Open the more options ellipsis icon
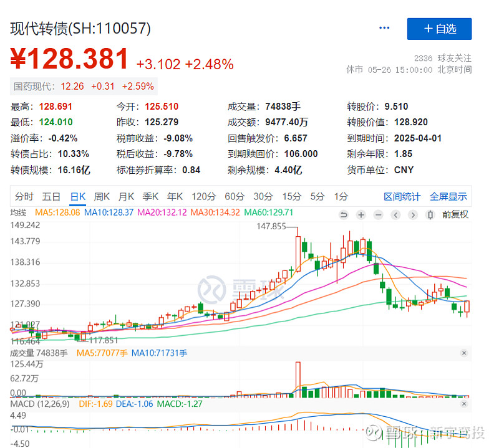The image size is (499, 448). coord(384,27)
